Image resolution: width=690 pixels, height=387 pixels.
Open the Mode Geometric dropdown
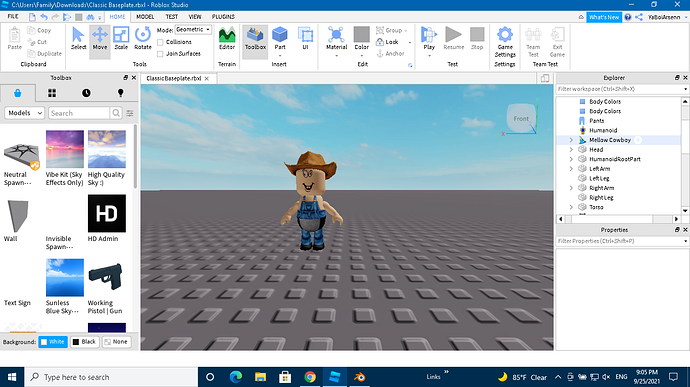coord(193,29)
